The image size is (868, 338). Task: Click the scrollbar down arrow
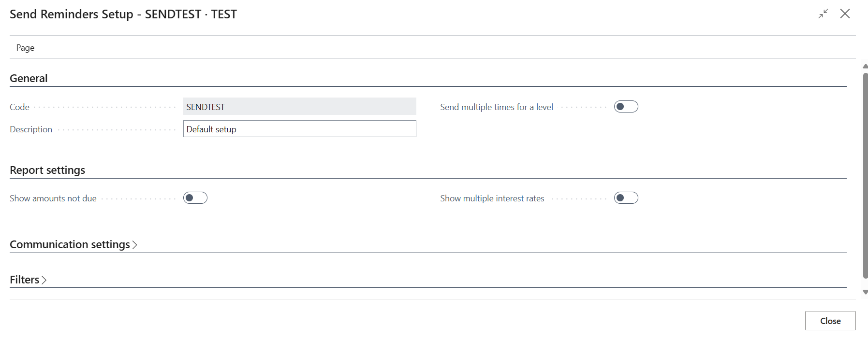pos(865,292)
